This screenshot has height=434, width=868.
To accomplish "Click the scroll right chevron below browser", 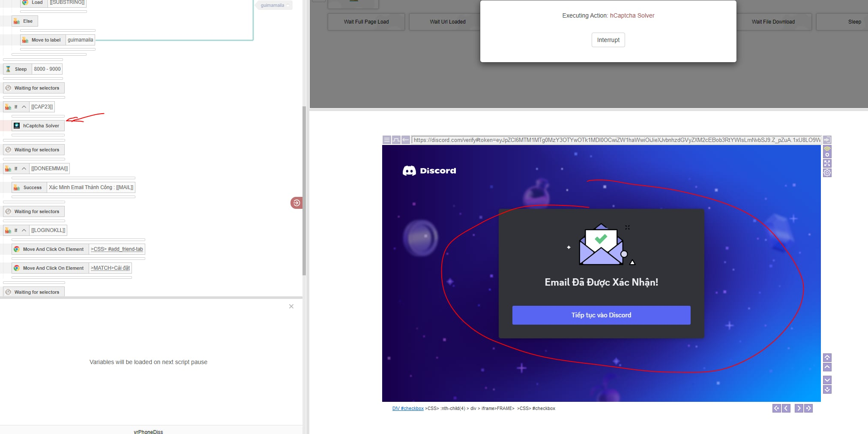I will (799, 408).
